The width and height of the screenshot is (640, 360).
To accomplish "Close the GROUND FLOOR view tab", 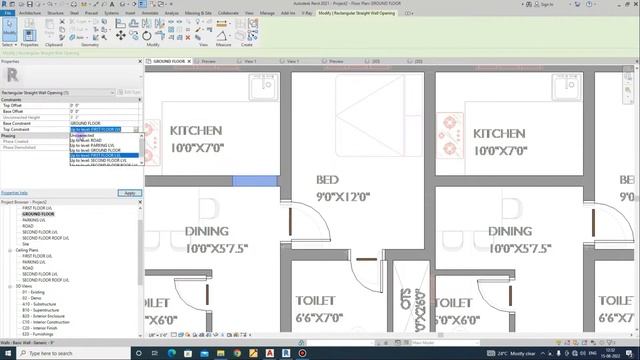I will [189, 61].
